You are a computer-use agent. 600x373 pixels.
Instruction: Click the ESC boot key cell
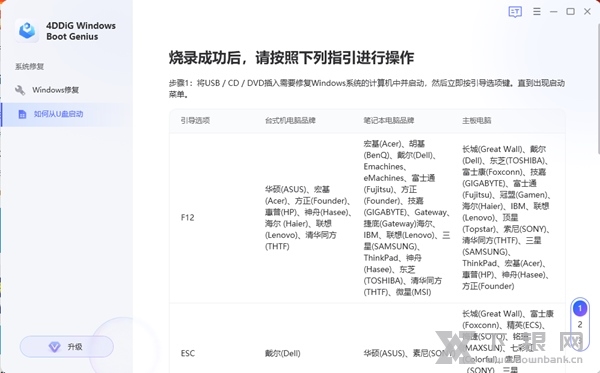point(188,353)
